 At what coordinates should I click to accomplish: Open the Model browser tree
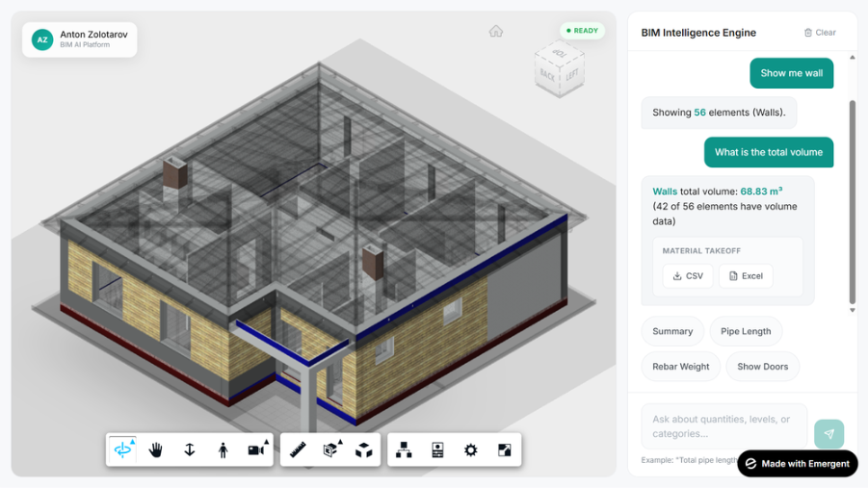tap(404, 449)
